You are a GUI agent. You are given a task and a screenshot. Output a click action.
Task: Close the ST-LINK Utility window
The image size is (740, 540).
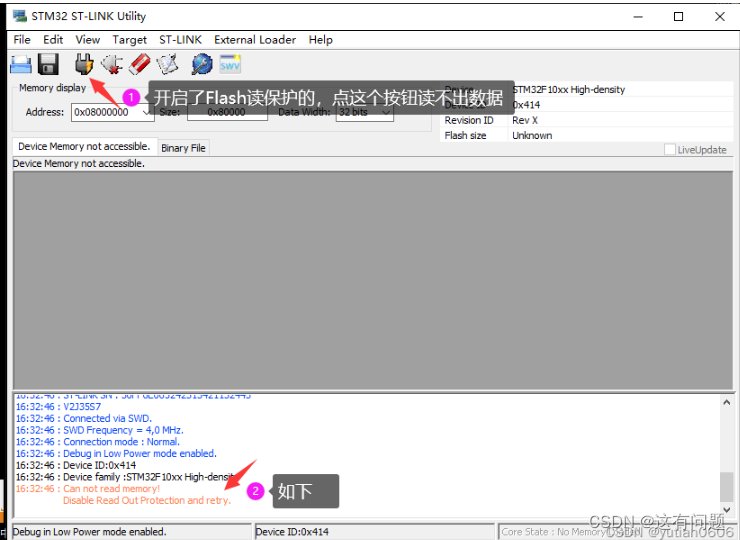tap(720, 17)
